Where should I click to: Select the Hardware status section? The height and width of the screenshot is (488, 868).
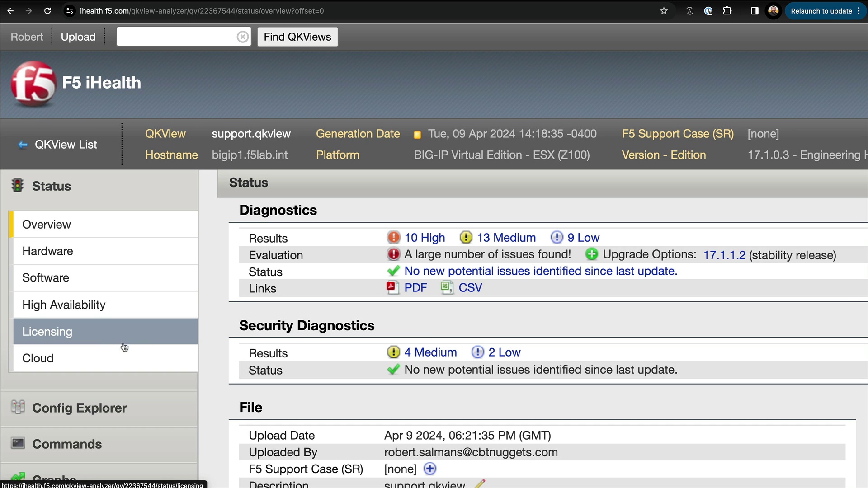tap(47, 251)
